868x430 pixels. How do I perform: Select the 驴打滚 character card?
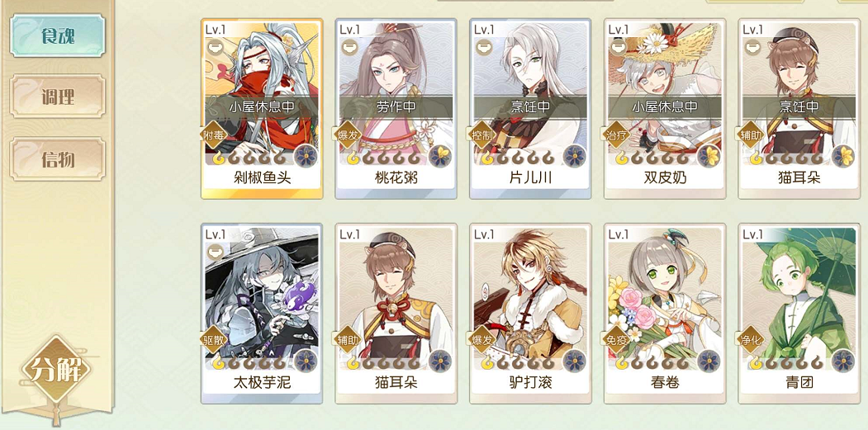point(530,314)
